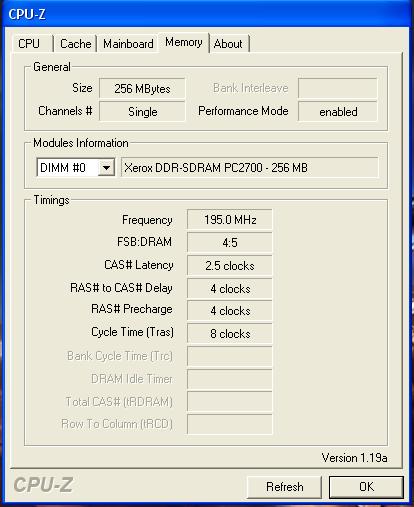Select the Mainboard tab
414x507 pixels.
pos(128,44)
